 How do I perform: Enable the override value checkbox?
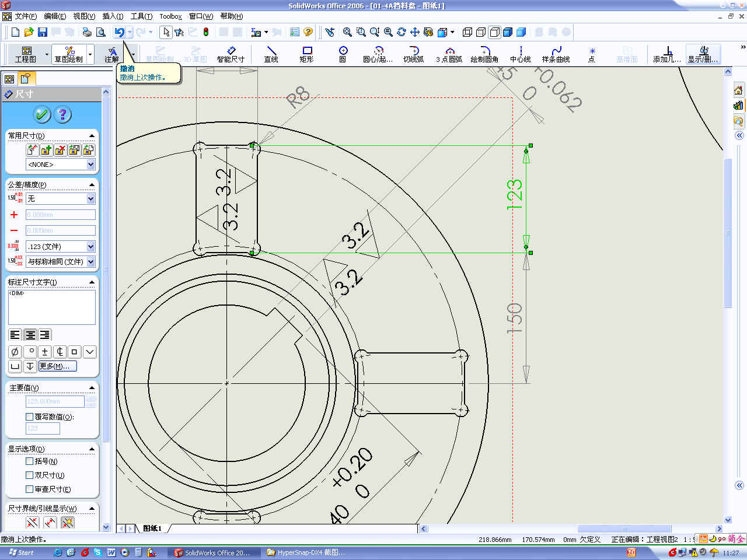(x=30, y=416)
